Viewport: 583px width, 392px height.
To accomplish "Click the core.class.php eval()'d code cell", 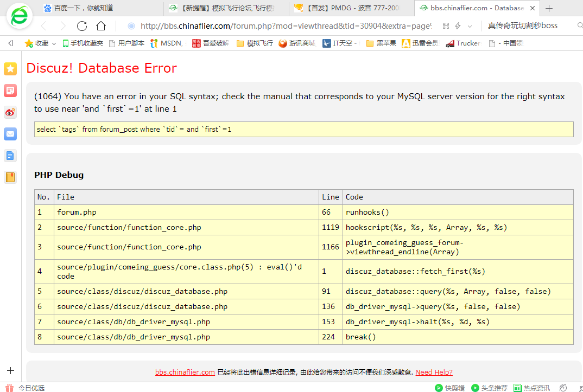I will tap(186, 271).
